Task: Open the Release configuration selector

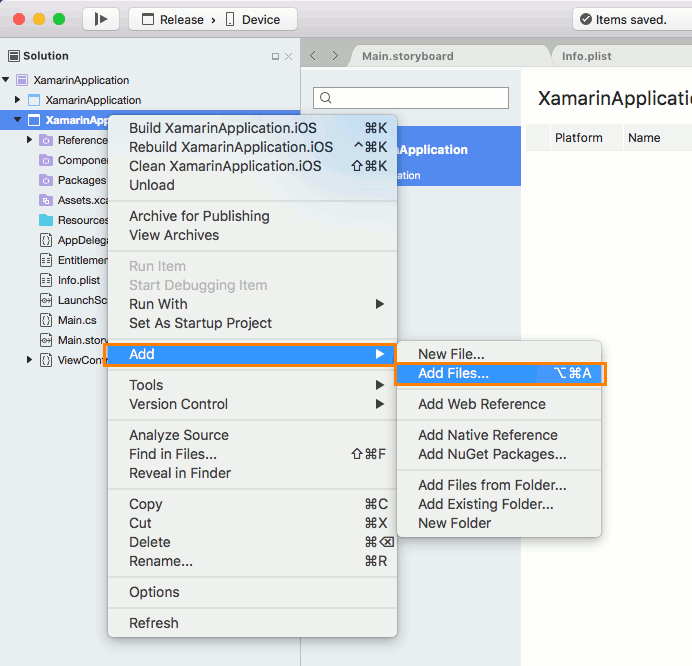Action: pos(173,19)
